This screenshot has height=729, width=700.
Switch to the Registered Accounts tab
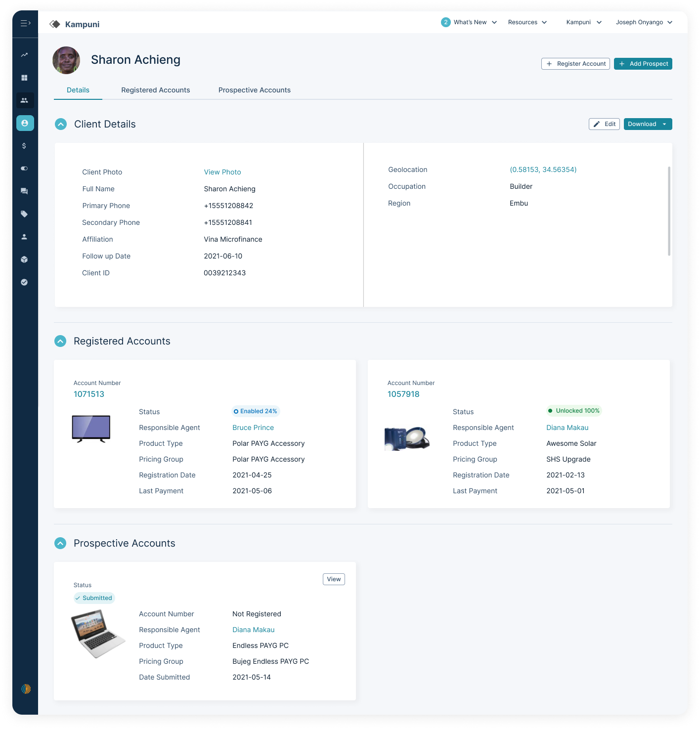155,90
